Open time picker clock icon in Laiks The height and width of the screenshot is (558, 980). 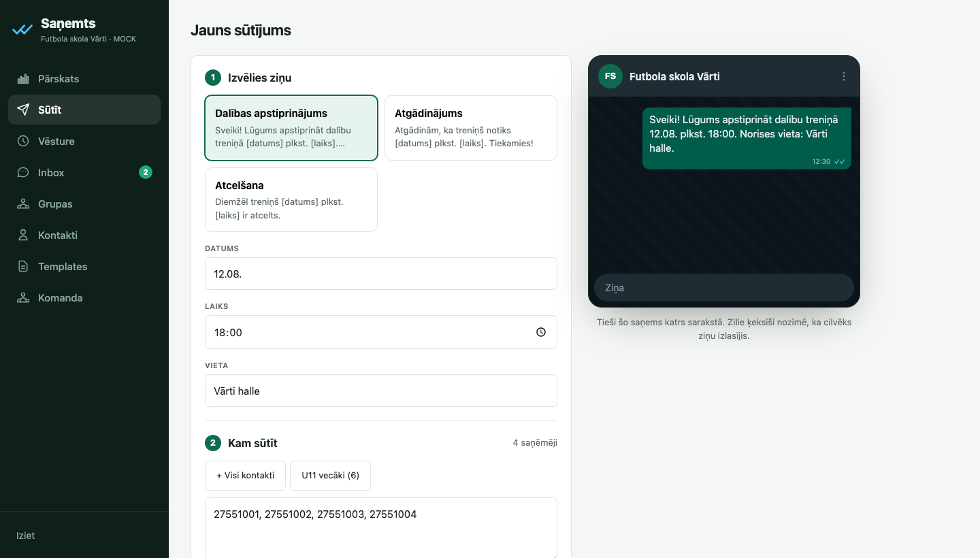(x=541, y=332)
